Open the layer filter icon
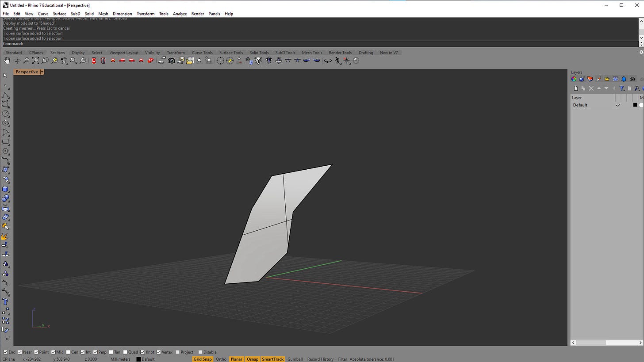Screen dimensions: 644x362 pos(621,88)
